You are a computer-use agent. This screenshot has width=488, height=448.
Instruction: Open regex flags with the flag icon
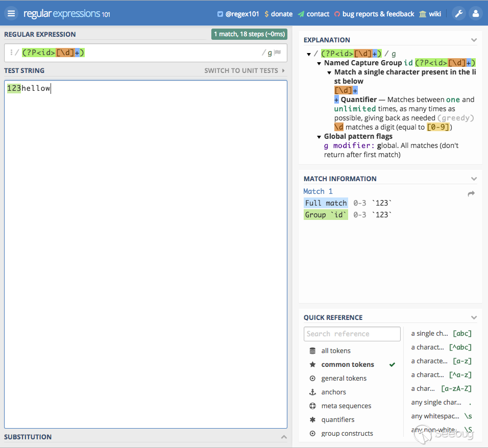(277, 52)
